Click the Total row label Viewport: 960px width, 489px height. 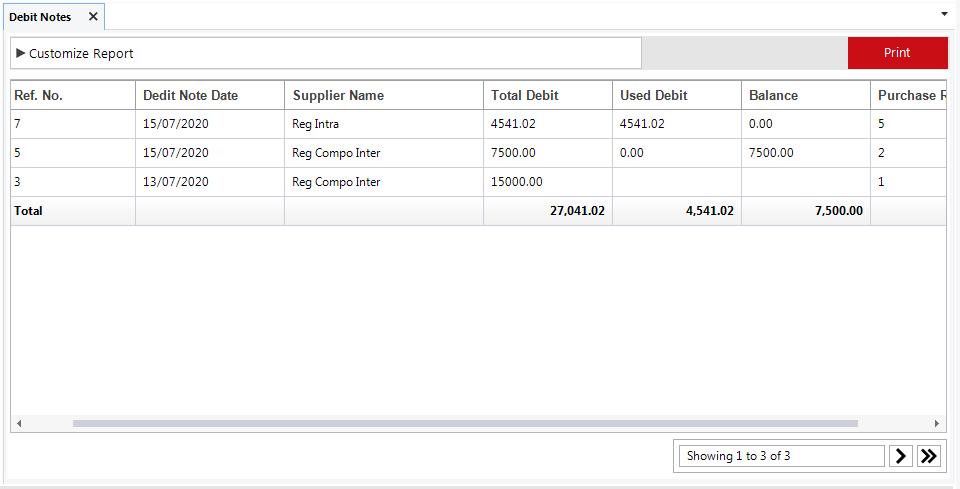tap(28, 211)
